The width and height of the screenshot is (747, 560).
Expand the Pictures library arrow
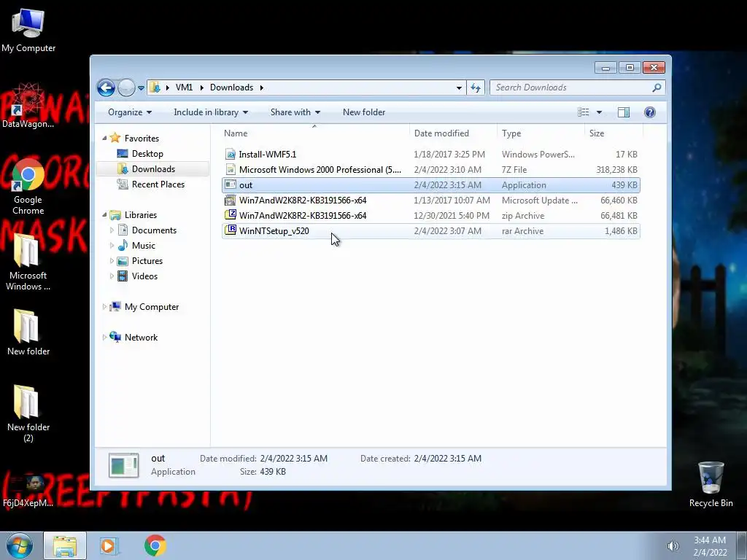(x=112, y=261)
